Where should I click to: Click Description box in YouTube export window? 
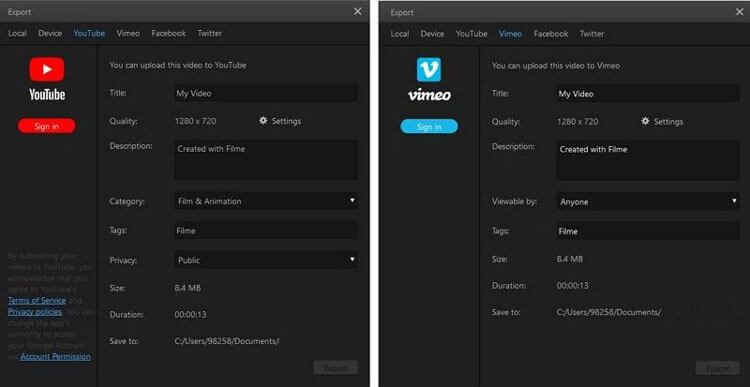[x=266, y=160]
